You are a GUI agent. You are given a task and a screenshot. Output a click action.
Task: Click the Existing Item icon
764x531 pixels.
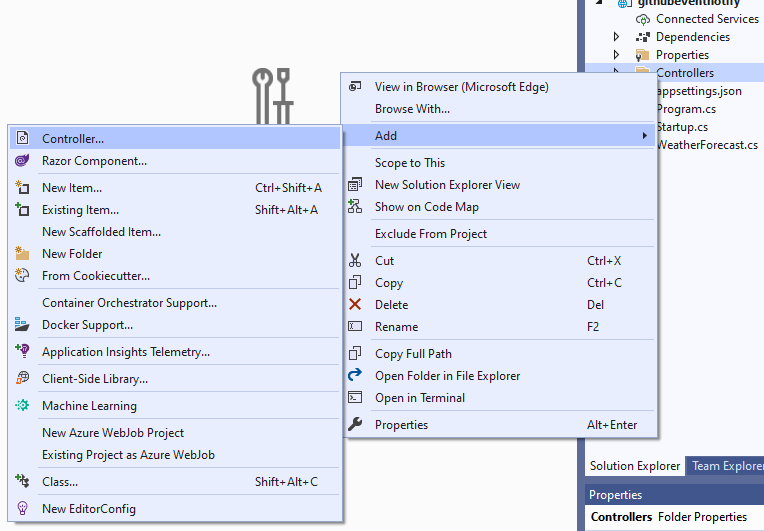click(22, 209)
